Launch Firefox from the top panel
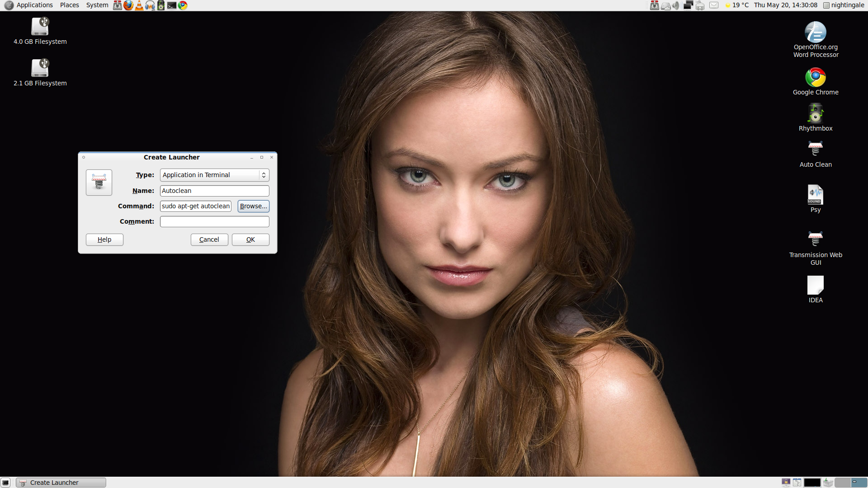This screenshot has height=488, width=868. pyautogui.click(x=128, y=5)
